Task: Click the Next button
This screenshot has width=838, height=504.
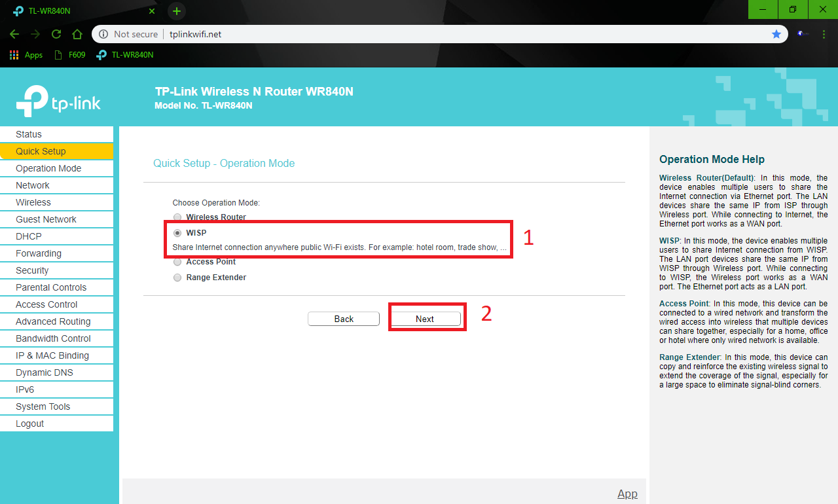Action: click(x=425, y=319)
